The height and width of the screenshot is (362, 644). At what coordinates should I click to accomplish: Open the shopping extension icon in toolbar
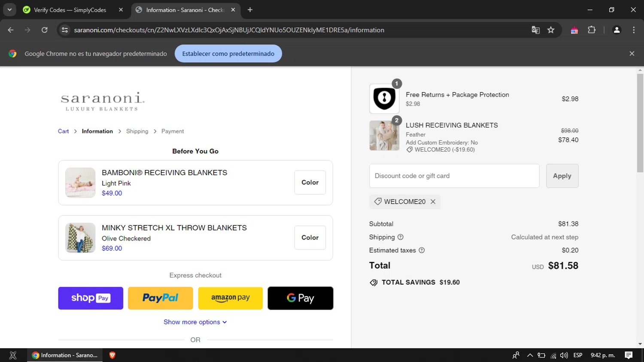[574, 30]
